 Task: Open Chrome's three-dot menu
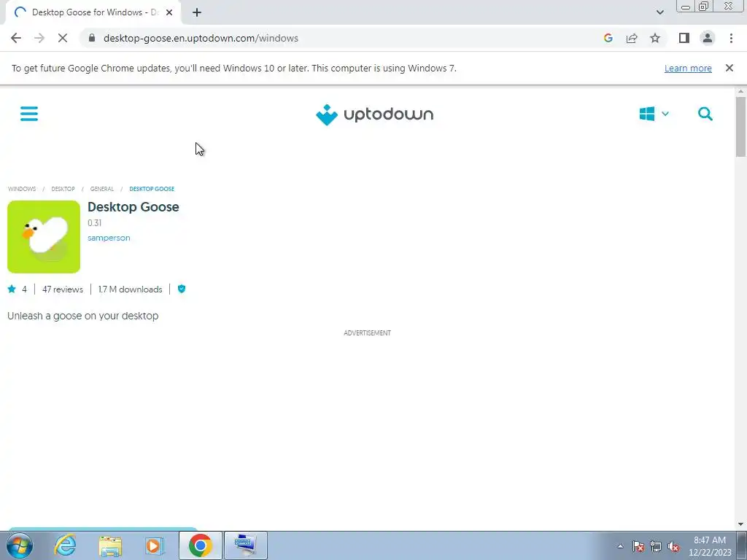[731, 38]
